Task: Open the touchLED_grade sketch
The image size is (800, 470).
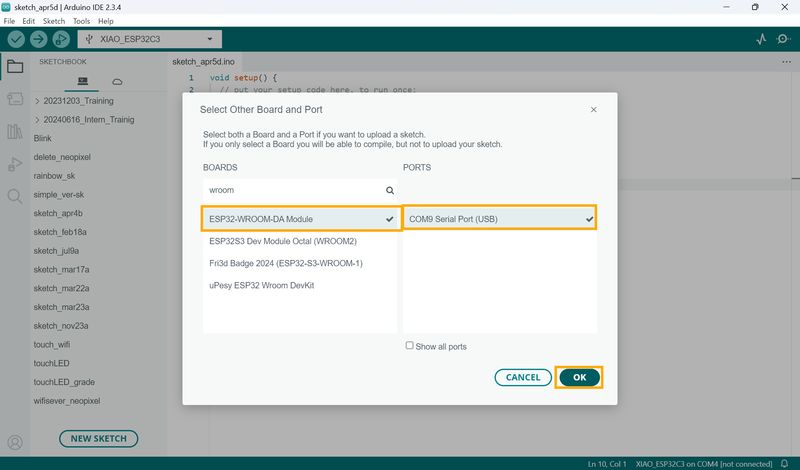Action: click(x=64, y=382)
